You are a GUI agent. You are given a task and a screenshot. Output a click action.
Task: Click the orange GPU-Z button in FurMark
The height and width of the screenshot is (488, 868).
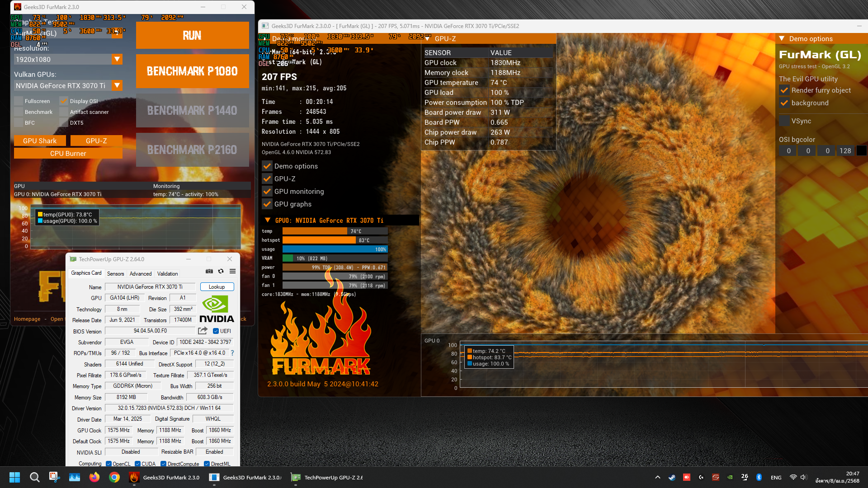(x=96, y=141)
